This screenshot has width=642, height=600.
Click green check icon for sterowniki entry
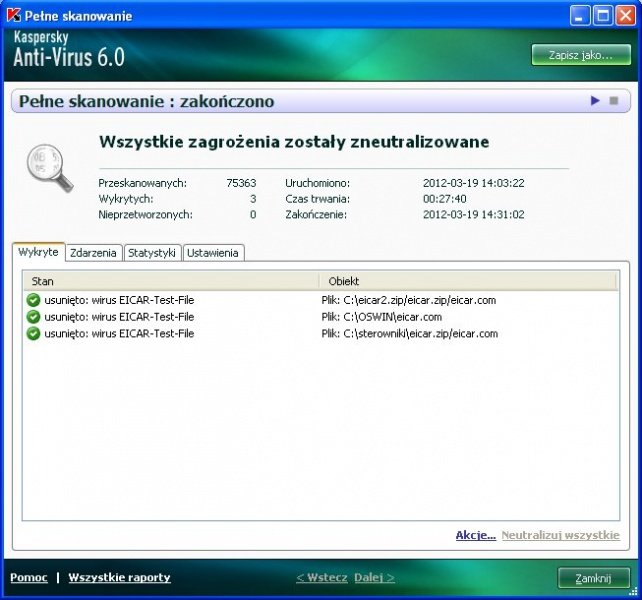coord(33,334)
